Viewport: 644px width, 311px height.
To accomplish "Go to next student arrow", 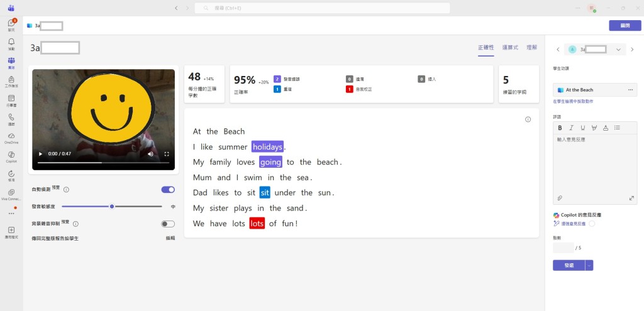I will tap(632, 49).
